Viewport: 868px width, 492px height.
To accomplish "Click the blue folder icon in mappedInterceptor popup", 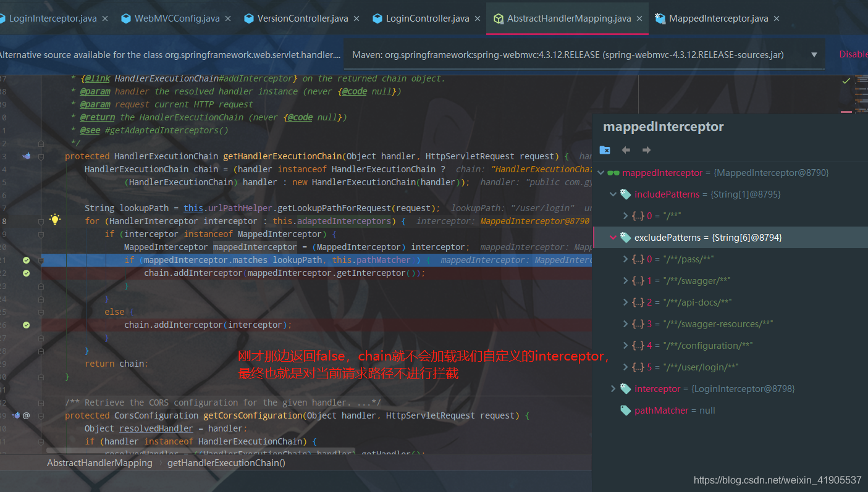I will (604, 149).
